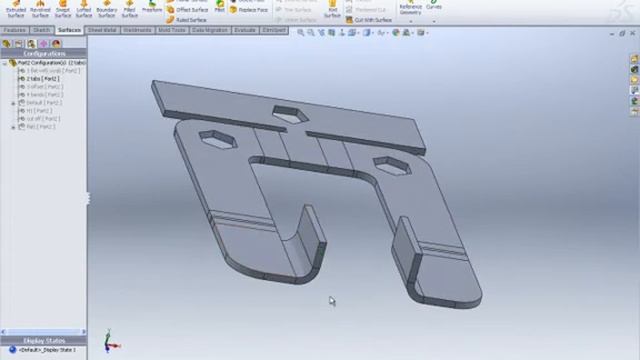The image size is (640, 360).
Task: Select the Filled Surface tool
Action: 129,9
